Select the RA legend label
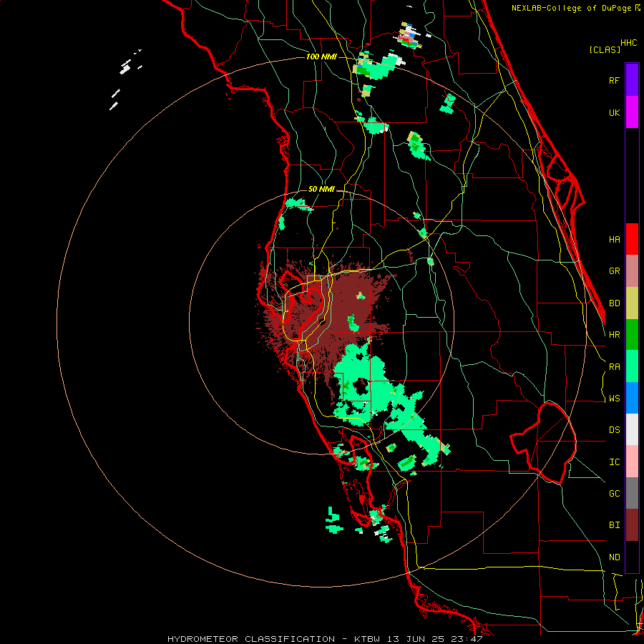 (x=614, y=367)
